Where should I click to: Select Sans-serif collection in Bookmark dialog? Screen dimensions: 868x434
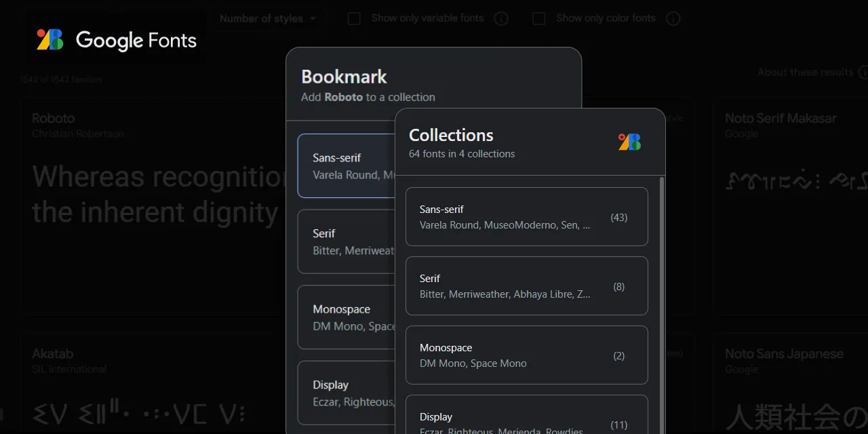pos(347,165)
